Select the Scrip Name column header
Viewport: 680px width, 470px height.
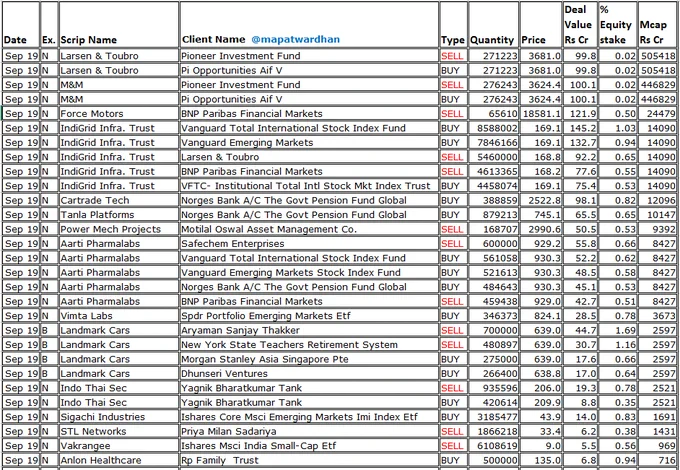pyautogui.click(x=118, y=25)
